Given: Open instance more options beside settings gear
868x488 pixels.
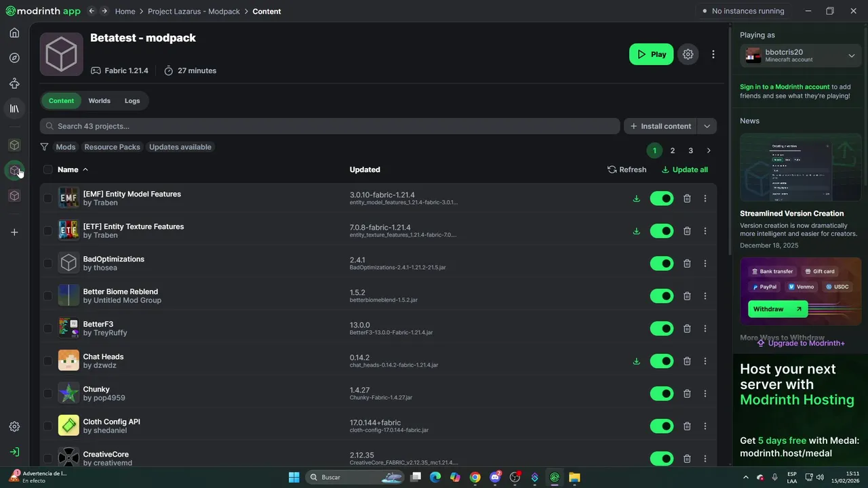Looking at the screenshot, I should (x=713, y=54).
